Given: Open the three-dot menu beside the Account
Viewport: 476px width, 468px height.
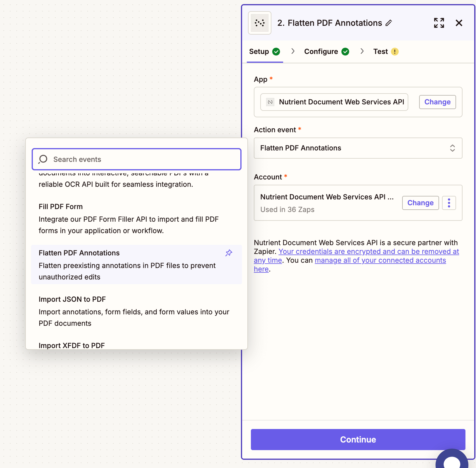Looking at the screenshot, I should click(449, 203).
